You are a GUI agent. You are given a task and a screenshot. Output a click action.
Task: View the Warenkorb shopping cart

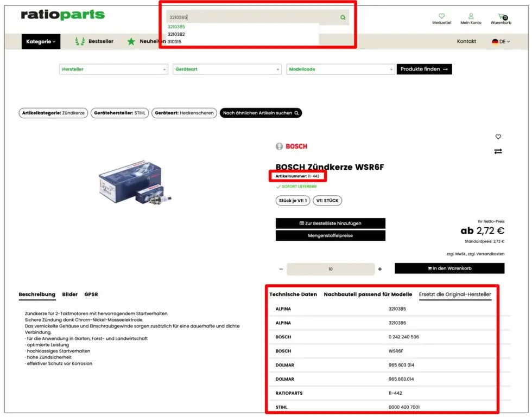[501, 19]
